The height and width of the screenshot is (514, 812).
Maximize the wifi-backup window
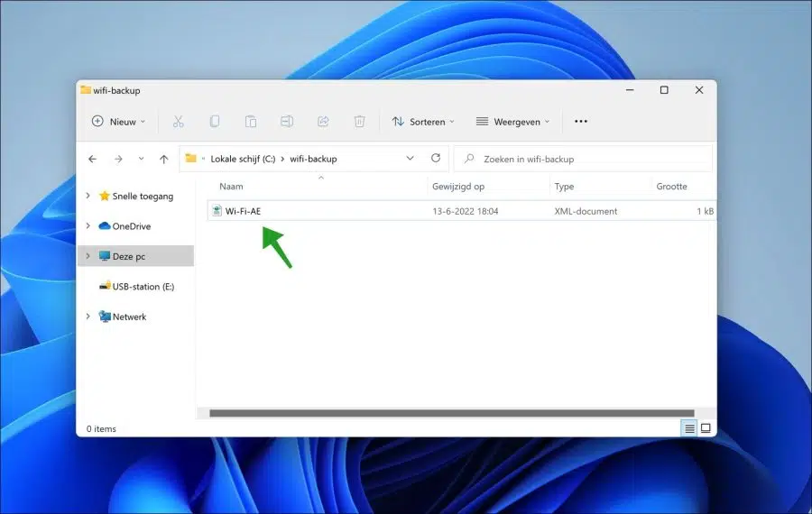coord(664,90)
